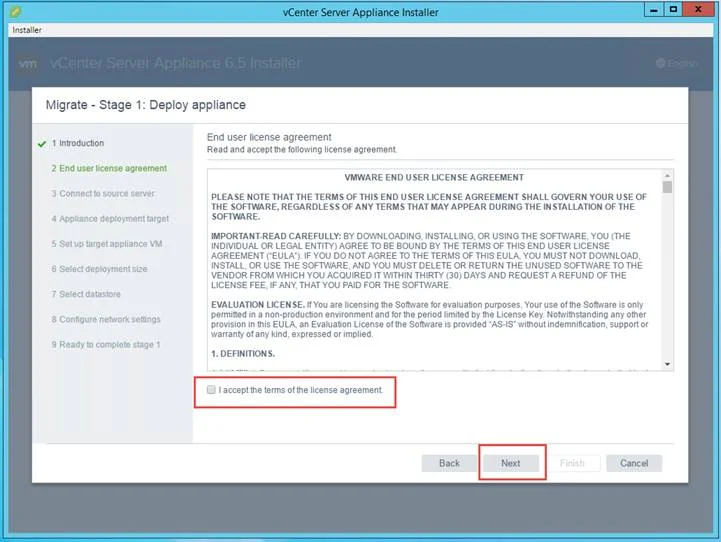Open the Installer menu

pos(27,30)
